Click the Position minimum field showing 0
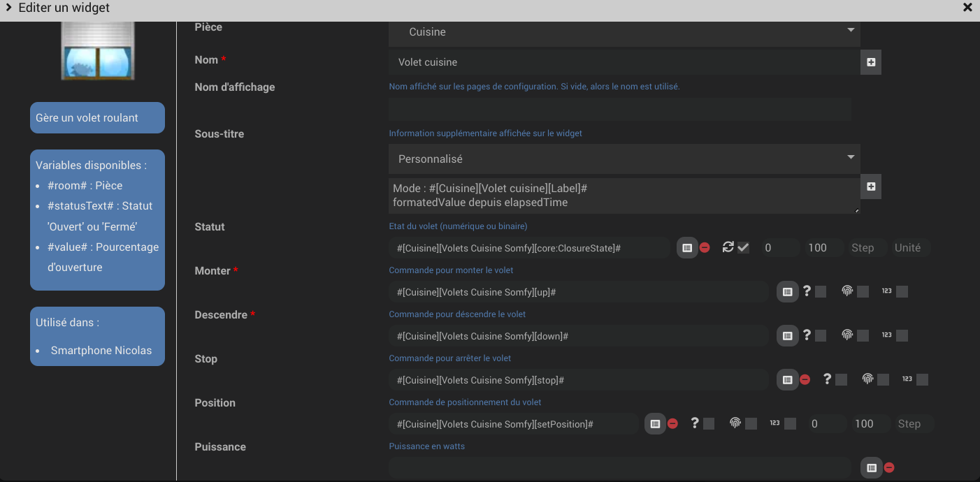The image size is (980, 482). click(827, 424)
